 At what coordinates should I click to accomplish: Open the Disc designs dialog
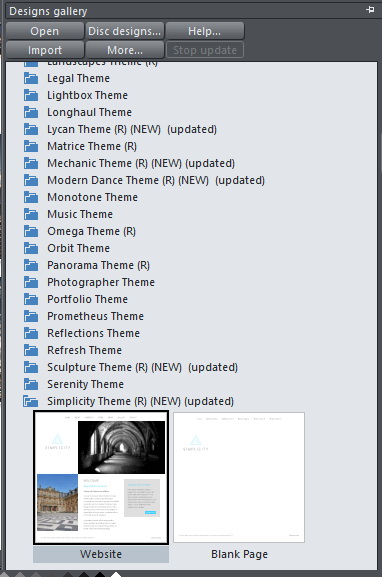(124, 31)
